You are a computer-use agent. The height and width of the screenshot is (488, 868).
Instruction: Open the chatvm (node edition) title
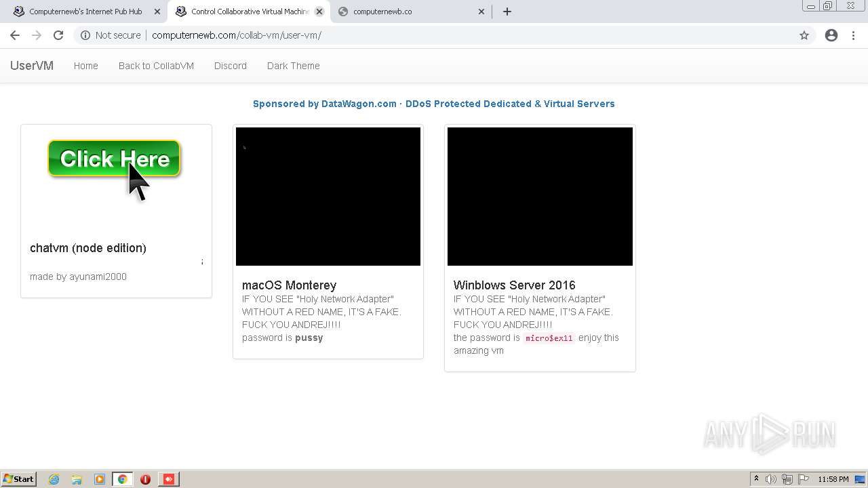88,248
